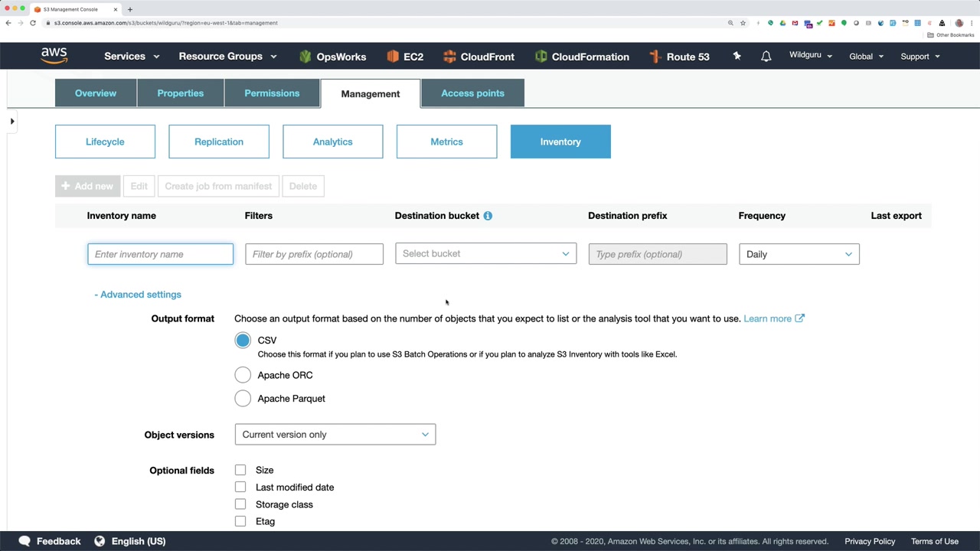The width and height of the screenshot is (980, 551).
Task: Open EC2 via its orange icon
Action: click(393, 57)
